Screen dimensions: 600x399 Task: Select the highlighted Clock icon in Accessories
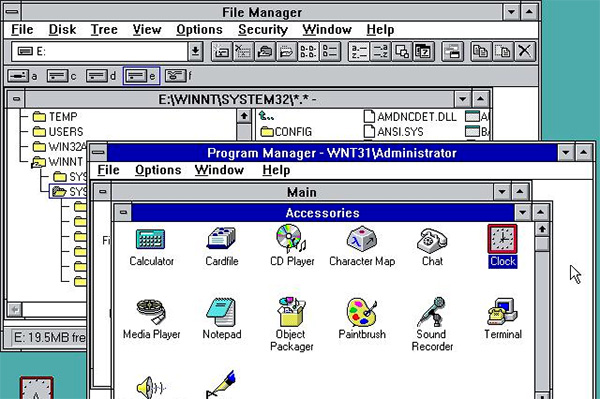click(x=502, y=239)
